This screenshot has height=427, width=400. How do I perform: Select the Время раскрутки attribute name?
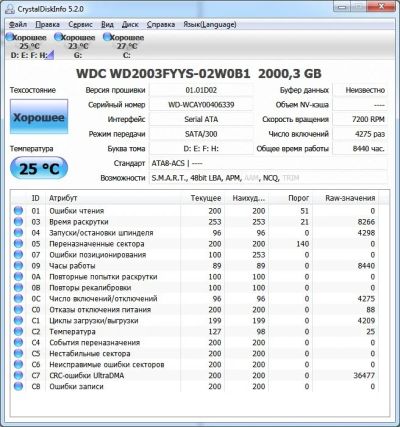79,222
